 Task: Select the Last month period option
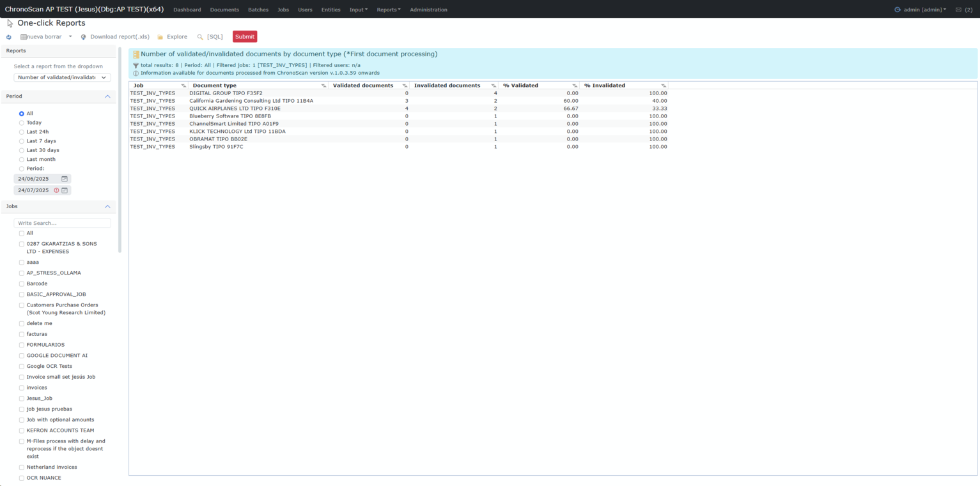point(22,160)
